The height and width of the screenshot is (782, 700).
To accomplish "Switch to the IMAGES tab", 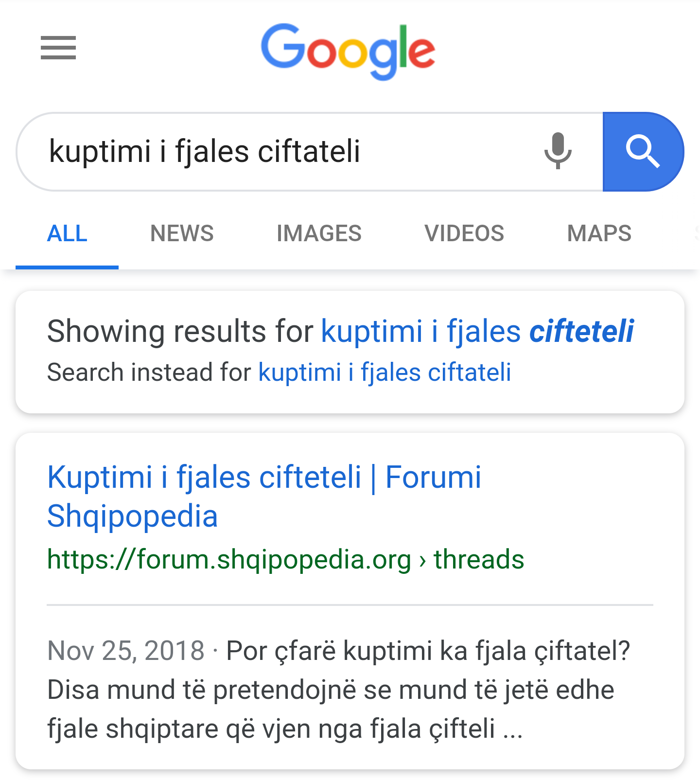I will click(319, 233).
